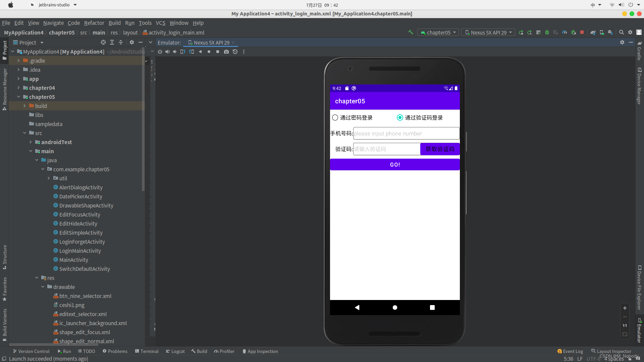This screenshot has height=362, width=644.
Task: Click the emulator zoom in plus control
Action: point(625,308)
